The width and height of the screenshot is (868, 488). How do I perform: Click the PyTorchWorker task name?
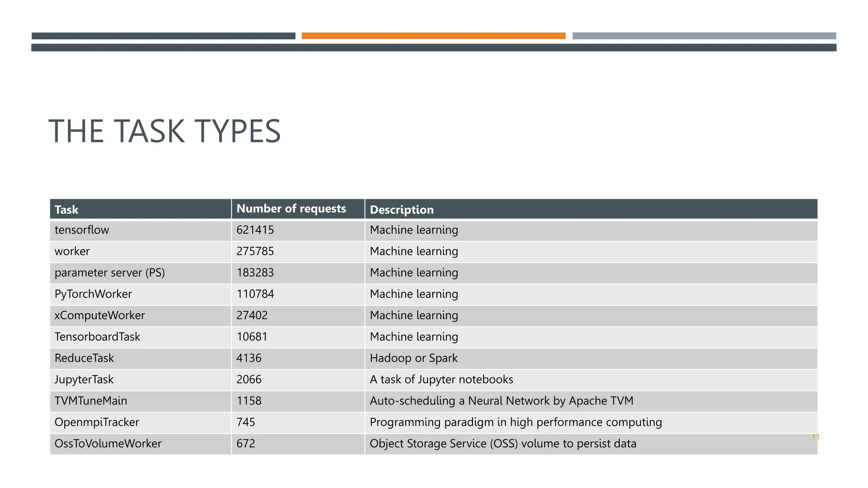pyautogui.click(x=93, y=294)
